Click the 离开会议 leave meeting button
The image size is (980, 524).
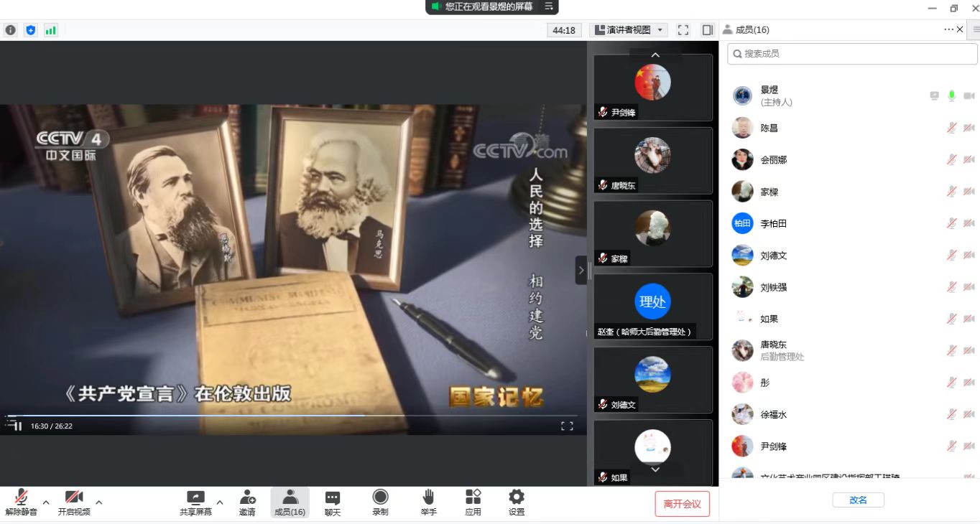pyautogui.click(x=682, y=504)
